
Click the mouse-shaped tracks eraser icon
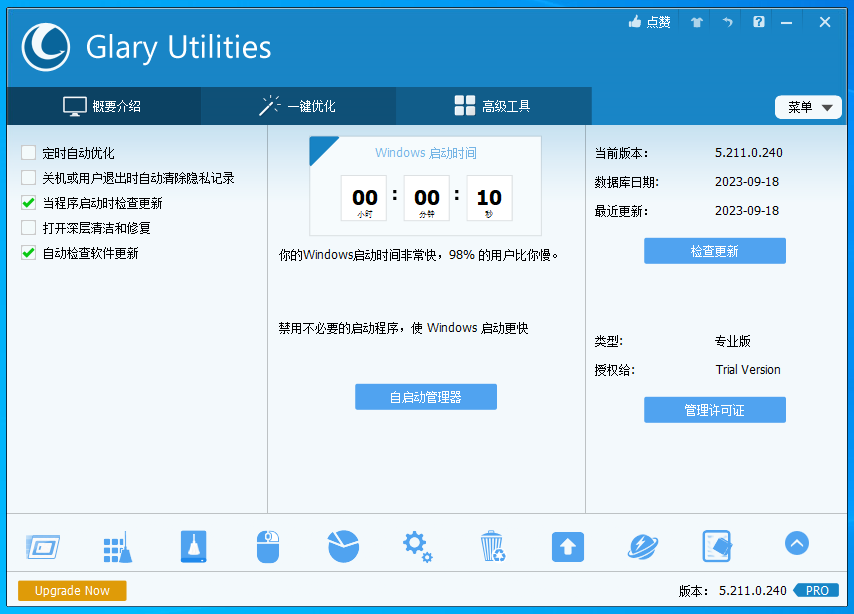(268, 547)
